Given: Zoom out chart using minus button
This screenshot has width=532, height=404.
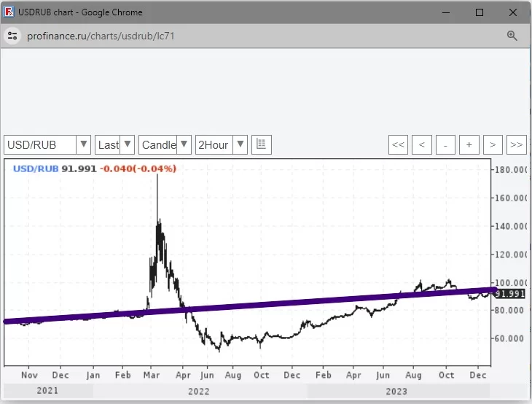Looking at the screenshot, I should [x=445, y=144].
